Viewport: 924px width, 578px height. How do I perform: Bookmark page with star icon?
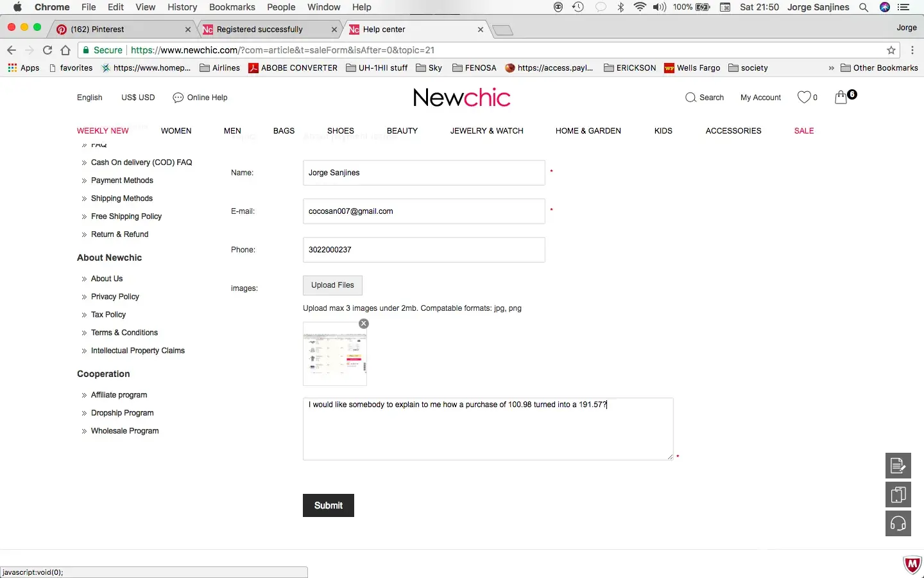[891, 50]
